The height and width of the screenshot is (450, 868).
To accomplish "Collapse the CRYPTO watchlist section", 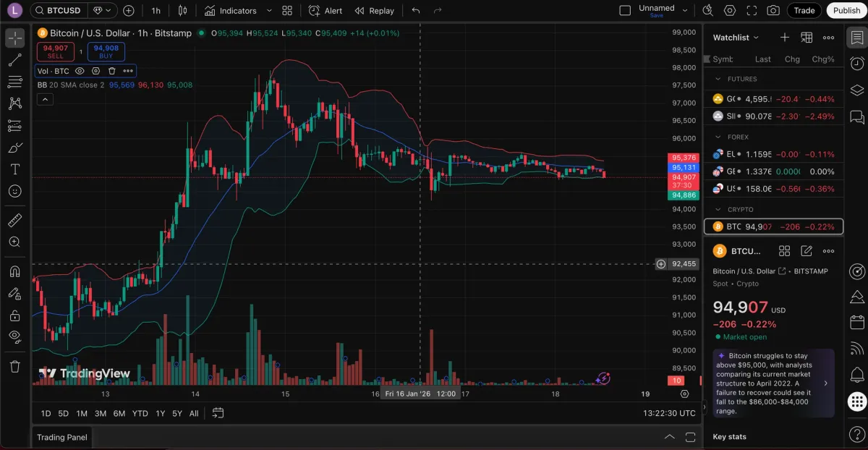I will [718, 209].
